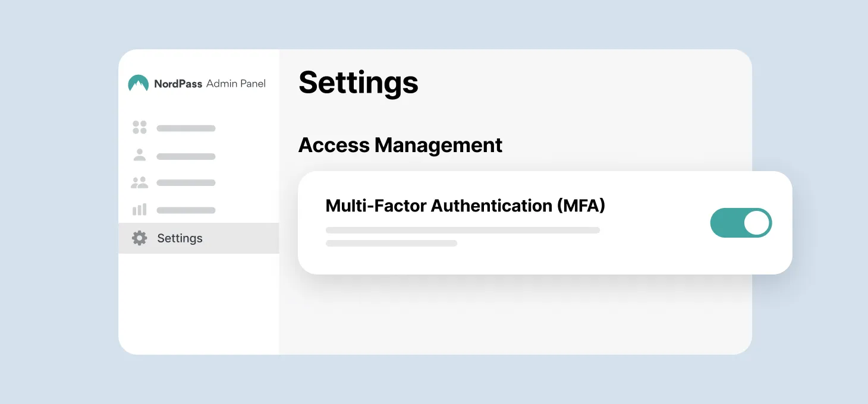Select placeholder item beside the grid icon
868x404 pixels.
pos(185,128)
